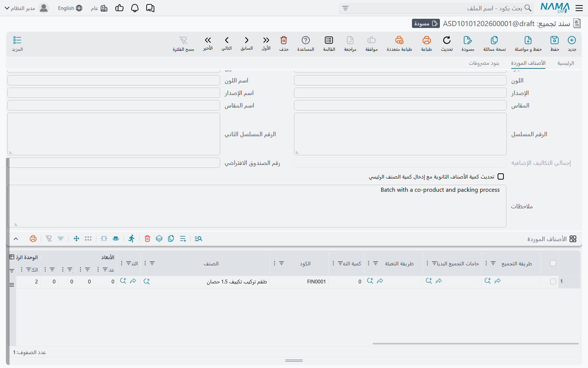588x368 pixels.
Task: Create a similar copy with نسخة مماثلة
Action: (x=494, y=40)
